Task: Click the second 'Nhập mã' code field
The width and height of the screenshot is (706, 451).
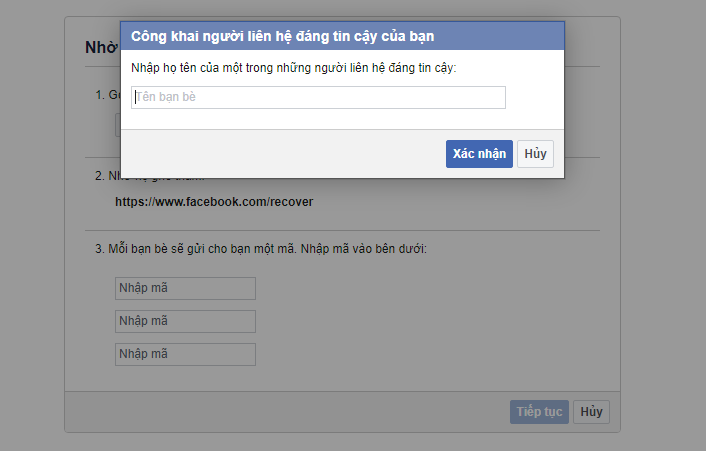Action: click(x=186, y=321)
